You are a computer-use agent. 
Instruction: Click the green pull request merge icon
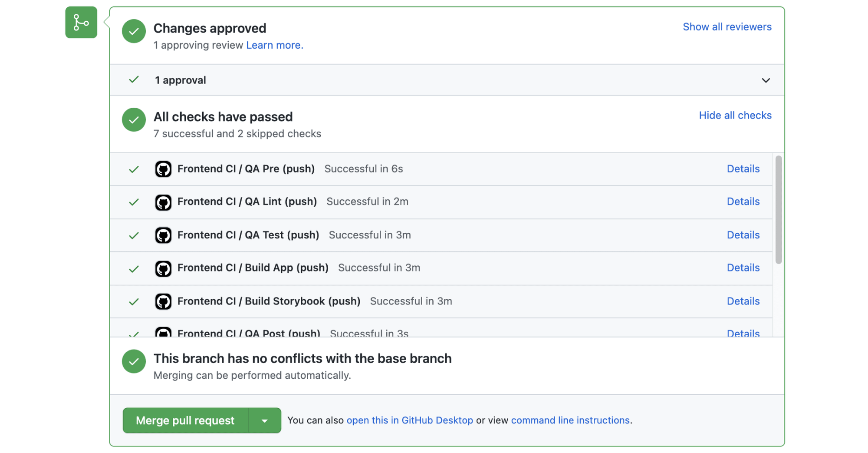[x=81, y=23]
